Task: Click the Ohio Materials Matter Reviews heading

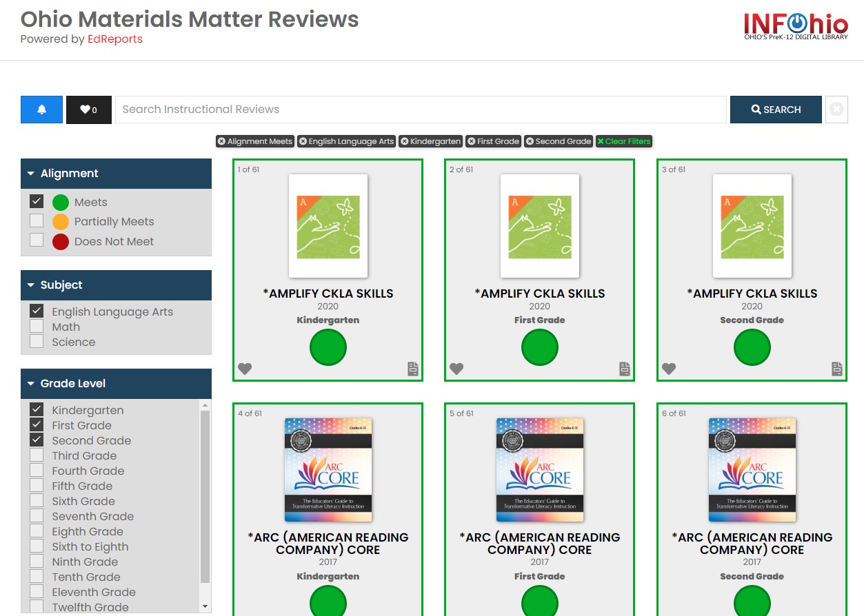Action: 190,19
